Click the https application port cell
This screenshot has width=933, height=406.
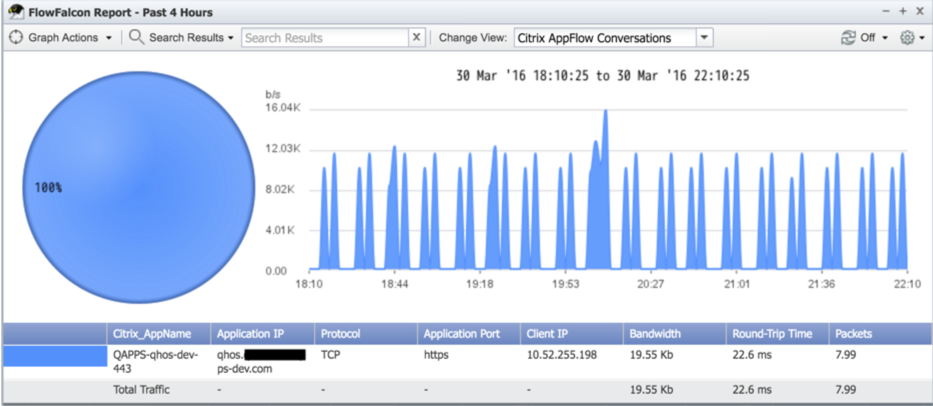[x=436, y=355]
